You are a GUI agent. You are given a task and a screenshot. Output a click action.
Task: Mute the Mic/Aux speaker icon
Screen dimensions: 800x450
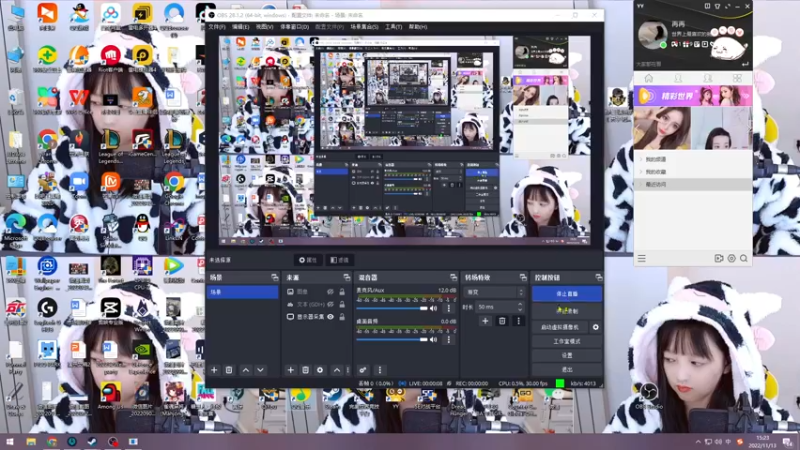tap(434, 308)
